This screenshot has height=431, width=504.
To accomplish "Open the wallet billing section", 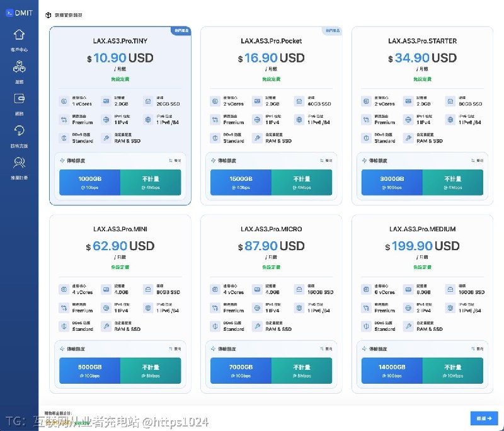I will 19,98.
